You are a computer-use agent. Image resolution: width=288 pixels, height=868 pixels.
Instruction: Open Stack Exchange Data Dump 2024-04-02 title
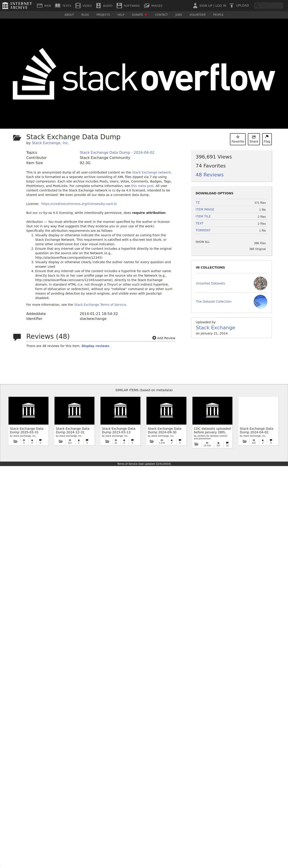tap(257, 430)
